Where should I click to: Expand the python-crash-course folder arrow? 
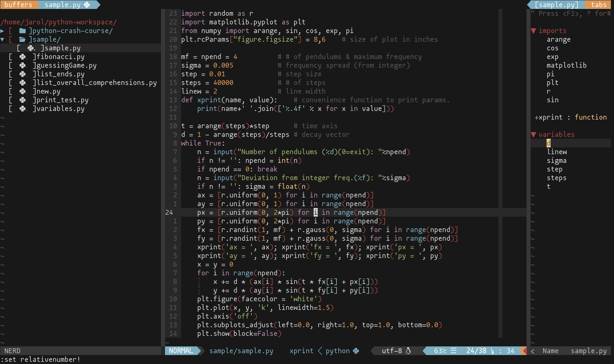(2, 31)
